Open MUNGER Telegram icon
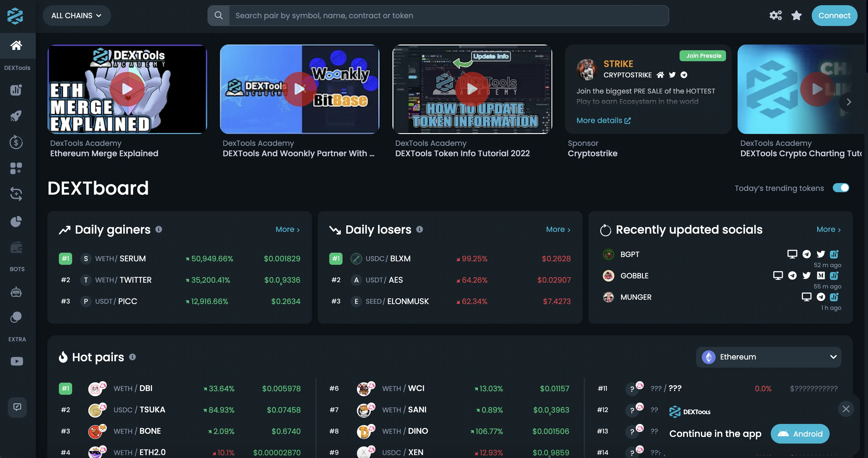The width and height of the screenshot is (868, 458). [x=821, y=297]
